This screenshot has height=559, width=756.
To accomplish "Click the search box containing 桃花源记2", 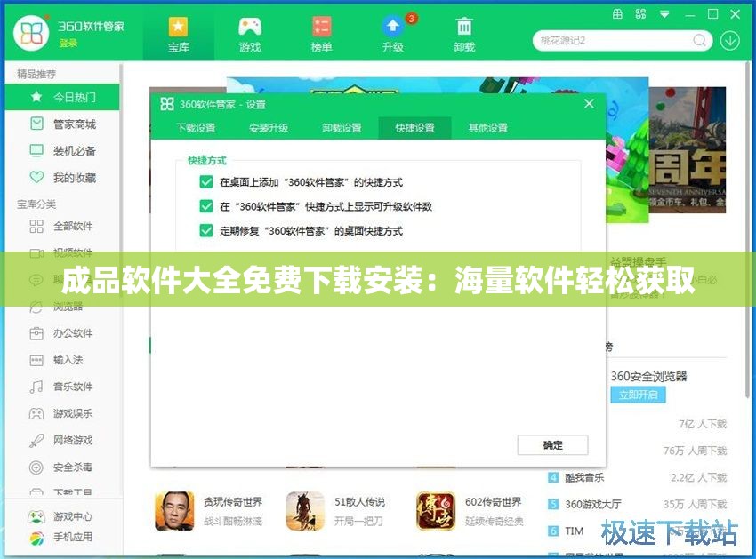I will click(622, 41).
